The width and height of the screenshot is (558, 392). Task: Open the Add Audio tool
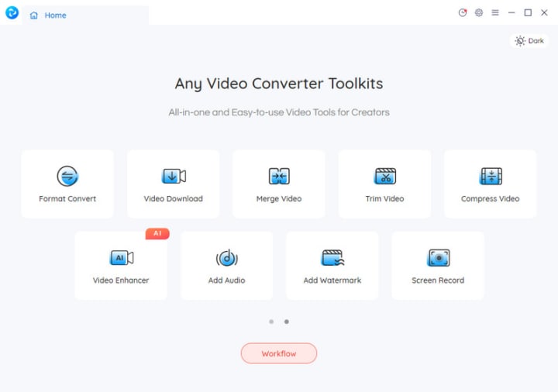226,266
